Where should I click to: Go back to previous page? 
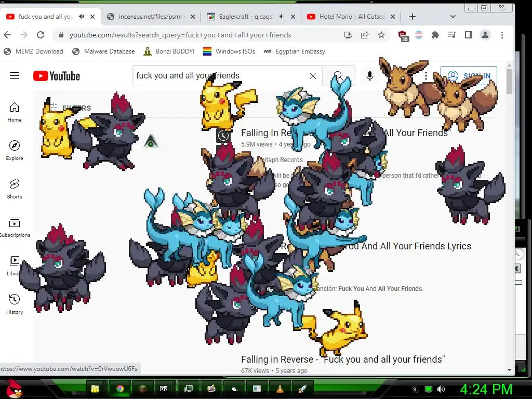coord(7,35)
